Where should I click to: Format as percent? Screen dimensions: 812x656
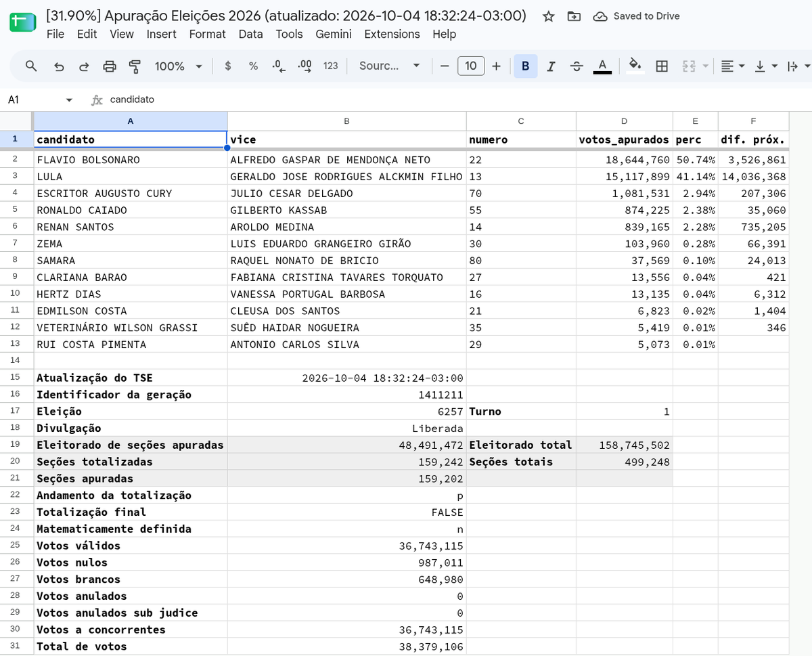click(x=253, y=66)
